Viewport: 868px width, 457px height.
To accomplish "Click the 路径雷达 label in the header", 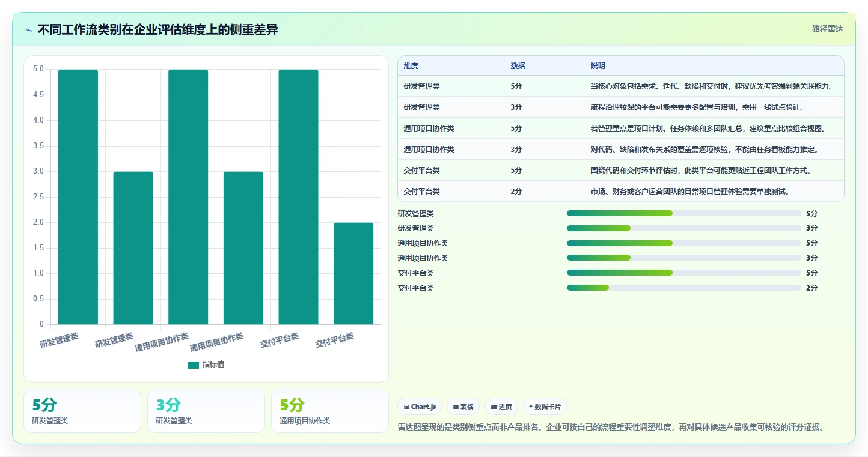I will click(x=828, y=29).
